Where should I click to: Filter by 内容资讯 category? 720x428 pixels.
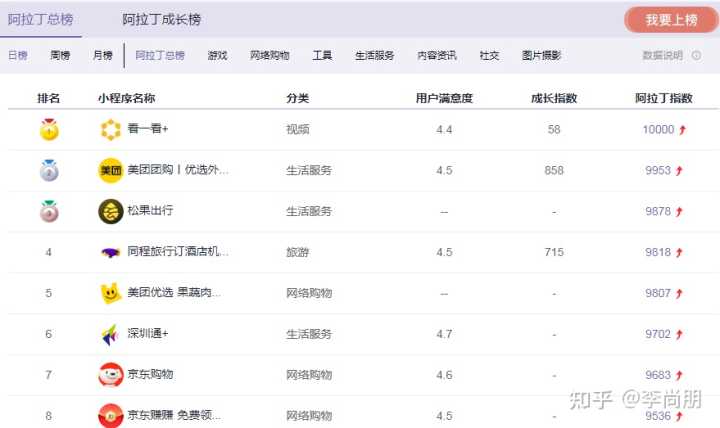coord(437,56)
